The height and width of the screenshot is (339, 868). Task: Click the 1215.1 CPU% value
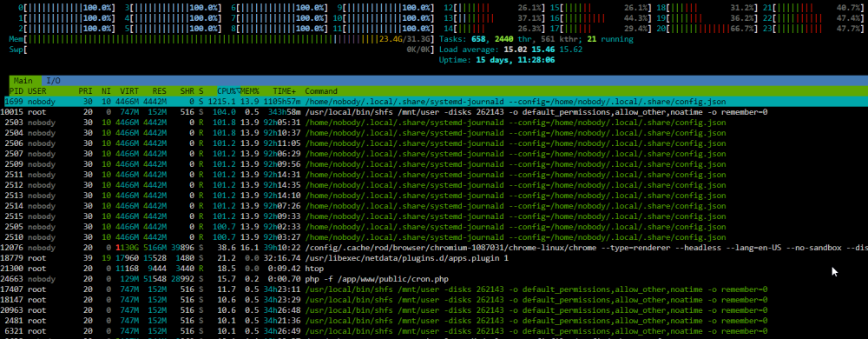tap(222, 102)
